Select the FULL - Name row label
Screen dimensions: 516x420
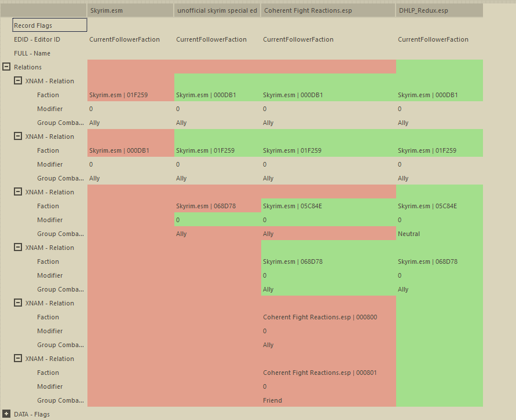coord(32,53)
